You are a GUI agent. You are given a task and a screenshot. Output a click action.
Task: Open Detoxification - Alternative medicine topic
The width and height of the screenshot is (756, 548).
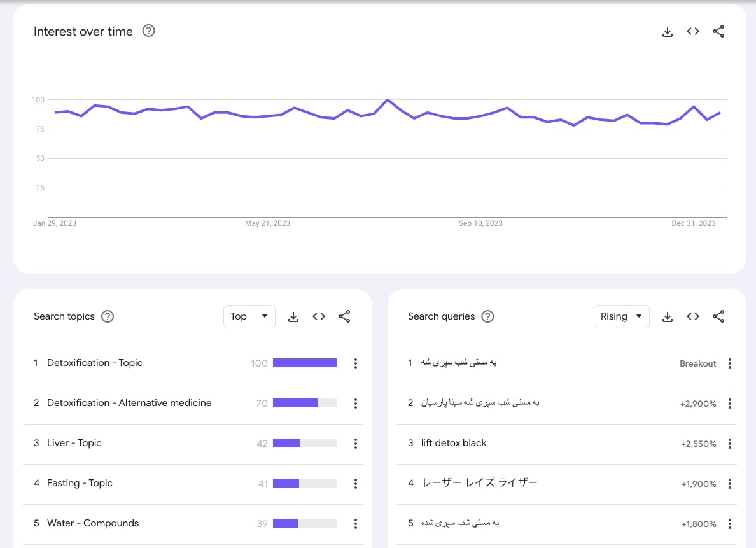tap(129, 403)
